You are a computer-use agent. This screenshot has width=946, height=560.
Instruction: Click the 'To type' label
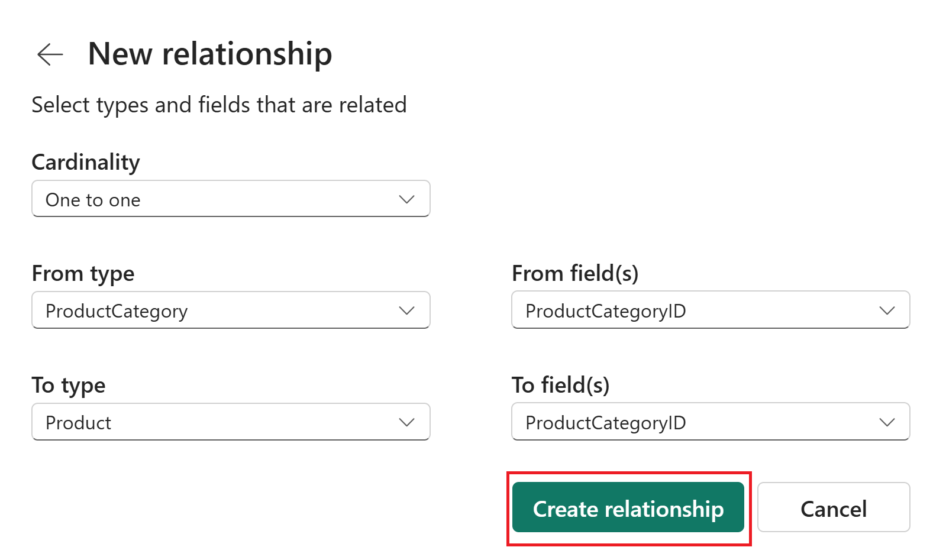click(69, 386)
